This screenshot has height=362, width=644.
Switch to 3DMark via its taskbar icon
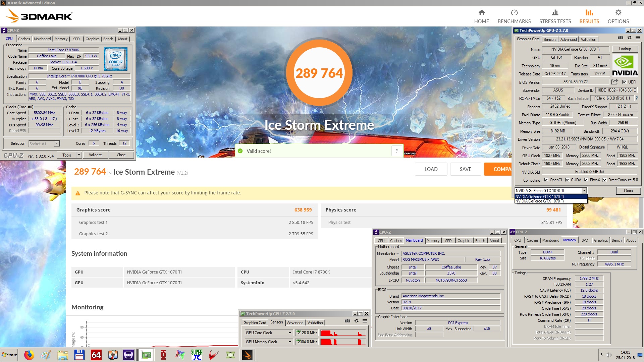point(247,355)
